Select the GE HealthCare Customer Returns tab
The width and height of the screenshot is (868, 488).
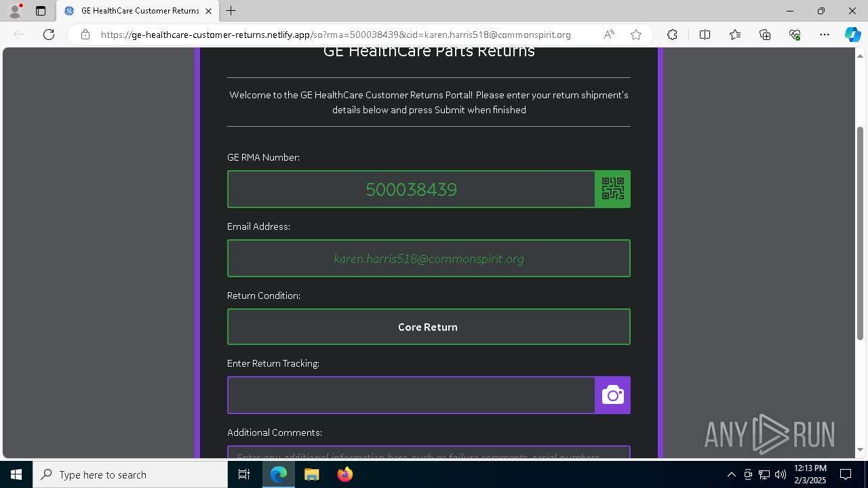tap(138, 11)
